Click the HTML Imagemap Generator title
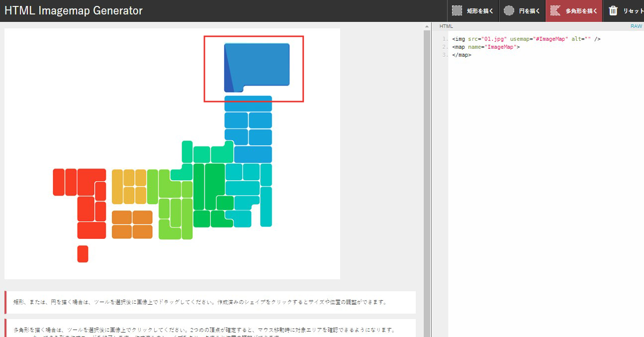The height and width of the screenshot is (337, 644). coord(74,10)
